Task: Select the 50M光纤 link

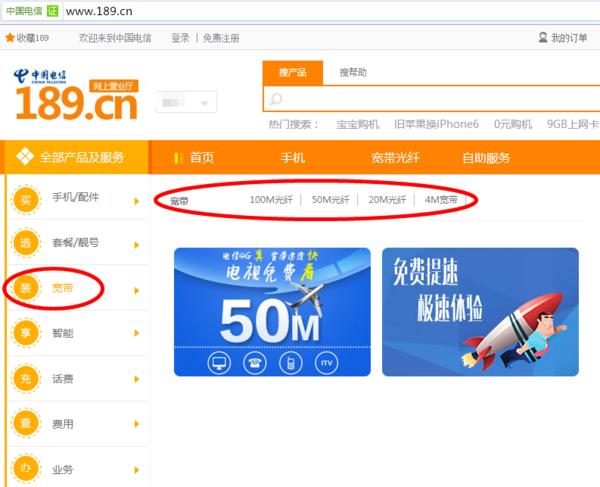Action: pos(330,200)
